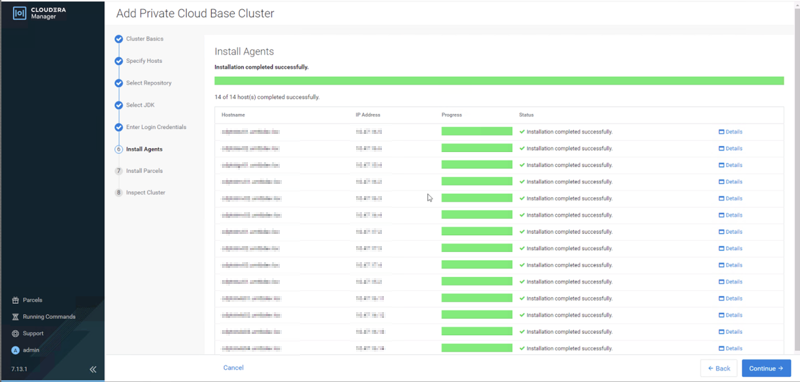800x382 pixels.
Task: Go to the Select Repository step
Action: click(143, 83)
